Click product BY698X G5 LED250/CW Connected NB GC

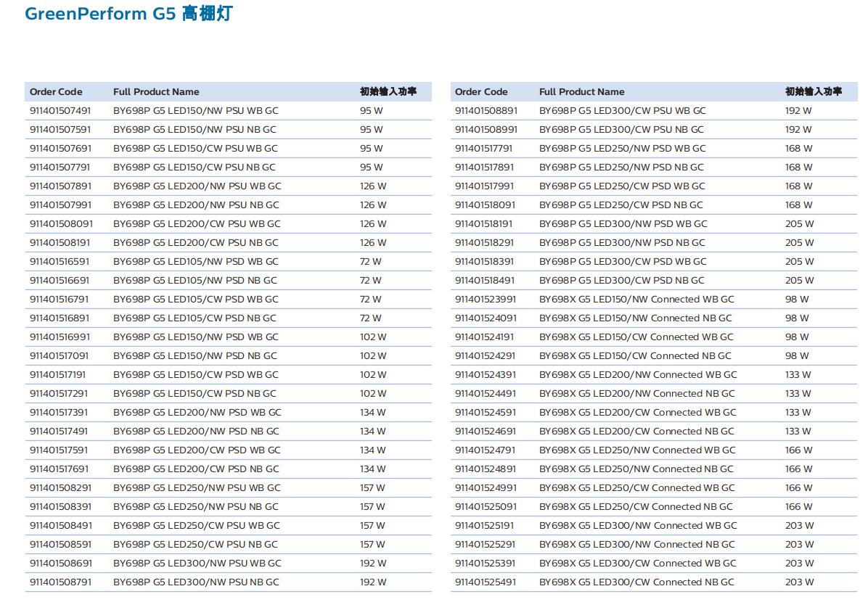tap(636, 507)
